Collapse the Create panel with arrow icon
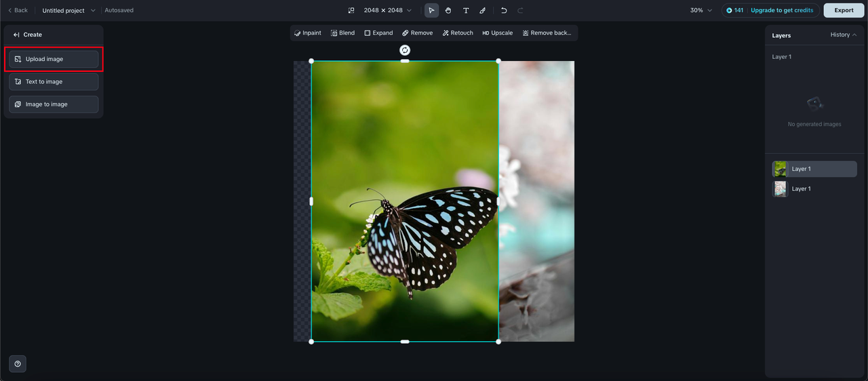The height and width of the screenshot is (381, 868). [16, 35]
